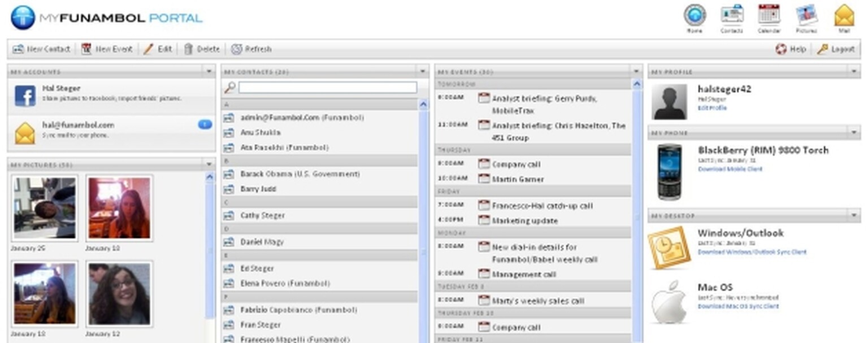Click the MyFunambol Portal logo
Image resolution: width=868 pixels, height=343 pixels.
(106, 18)
